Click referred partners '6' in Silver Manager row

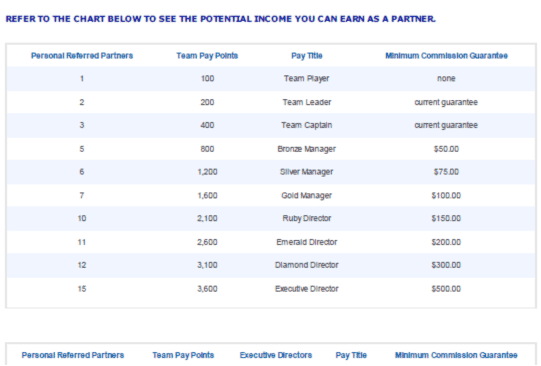tap(82, 172)
